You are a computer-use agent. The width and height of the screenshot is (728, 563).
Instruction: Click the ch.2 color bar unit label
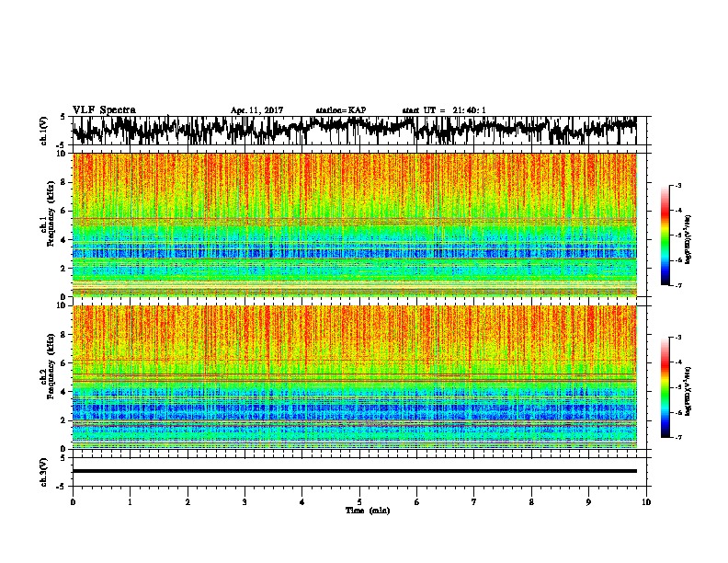[x=688, y=391]
